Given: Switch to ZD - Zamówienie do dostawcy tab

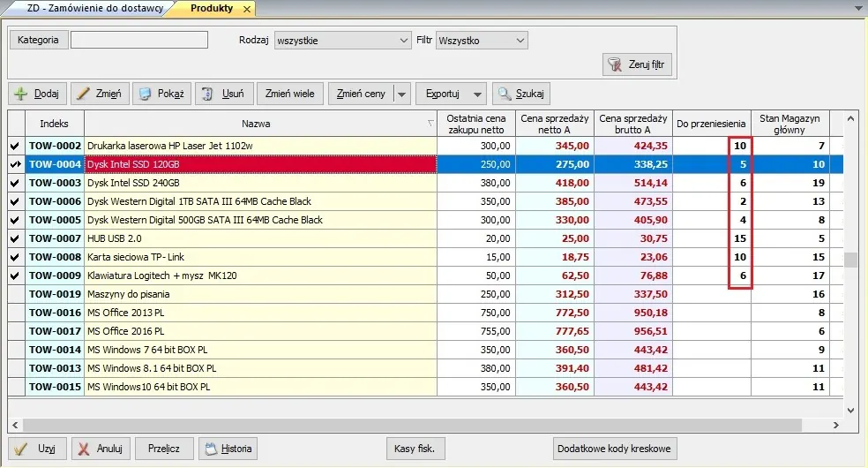Looking at the screenshot, I should [95, 8].
